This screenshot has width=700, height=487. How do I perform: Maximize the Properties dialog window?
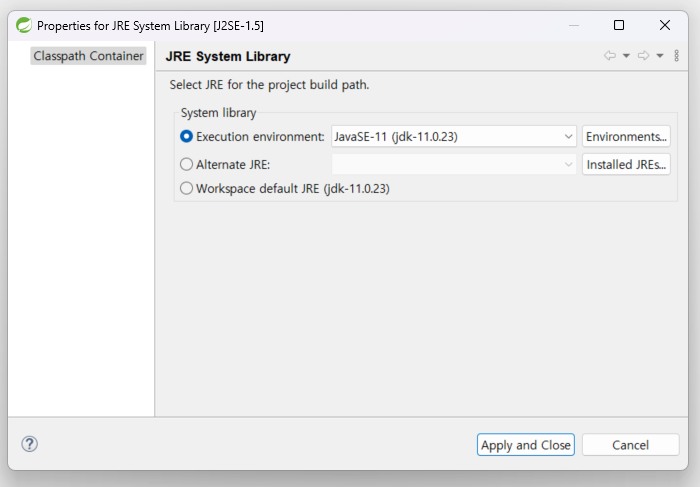point(619,25)
